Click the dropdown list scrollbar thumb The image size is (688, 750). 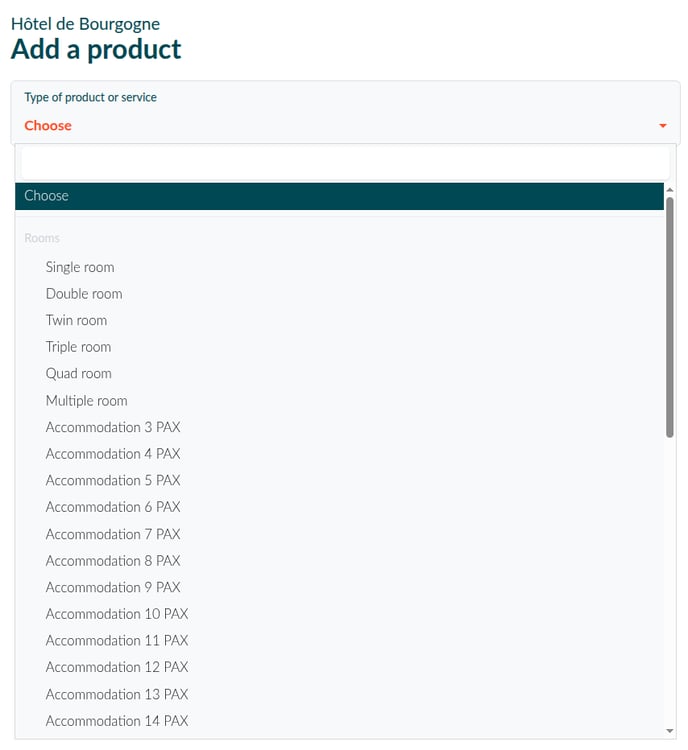669,317
